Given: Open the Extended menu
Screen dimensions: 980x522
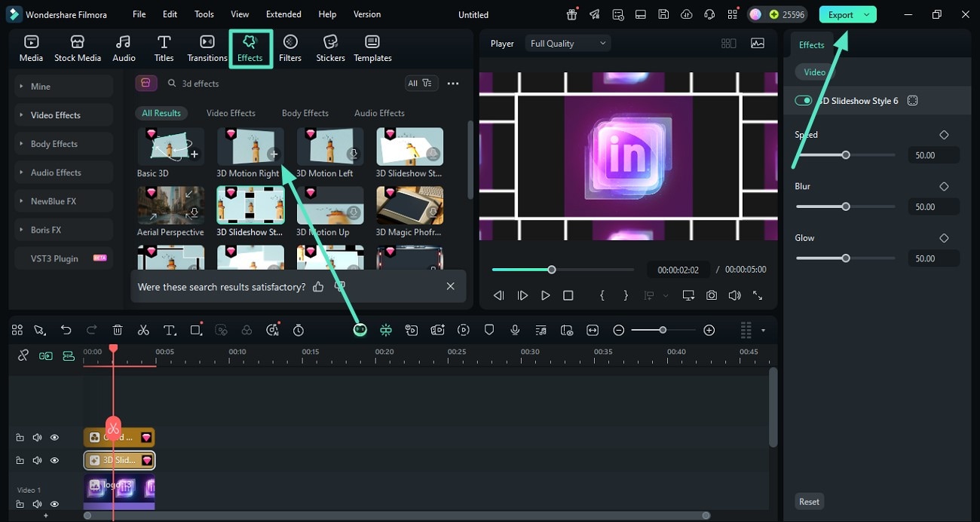Looking at the screenshot, I should [283, 14].
